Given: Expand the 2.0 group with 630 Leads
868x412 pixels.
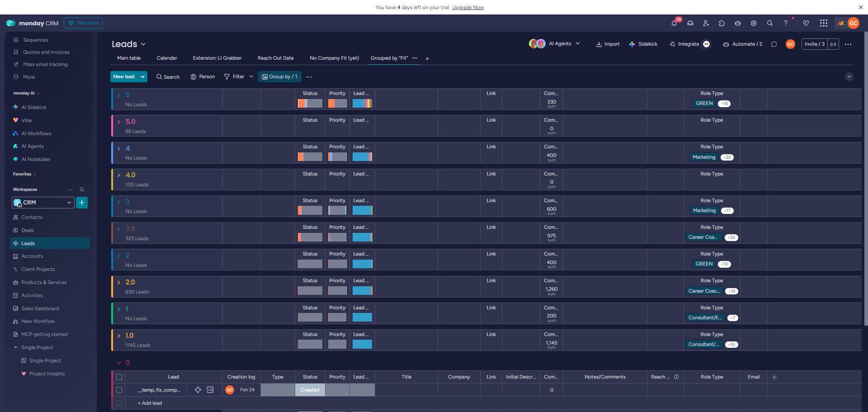Looking at the screenshot, I should pyautogui.click(x=119, y=283).
